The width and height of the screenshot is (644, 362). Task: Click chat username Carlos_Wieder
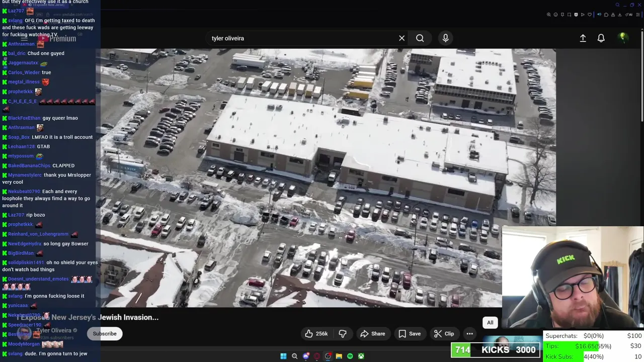click(24, 72)
